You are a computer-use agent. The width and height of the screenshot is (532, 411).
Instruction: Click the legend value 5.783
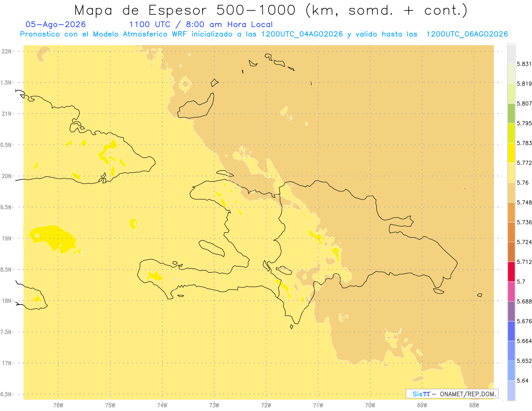[524, 143]
